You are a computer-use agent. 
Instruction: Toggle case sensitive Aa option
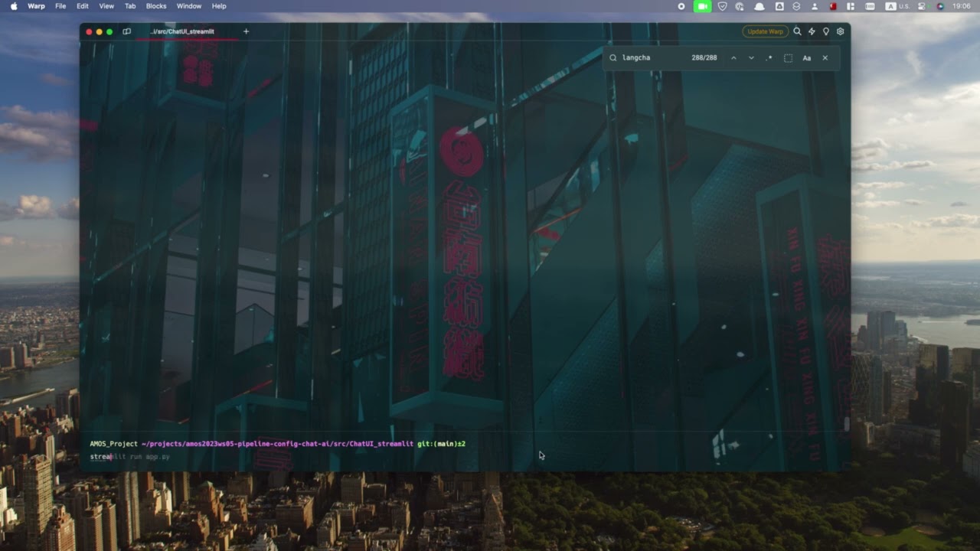point(806,57)
